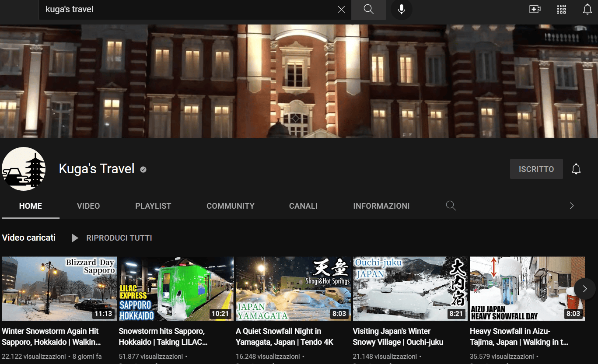The width and height of the screenshot is (598, 364).
Task: Click the 21.148 visualizzazioni view count
Action: [385, 357]
